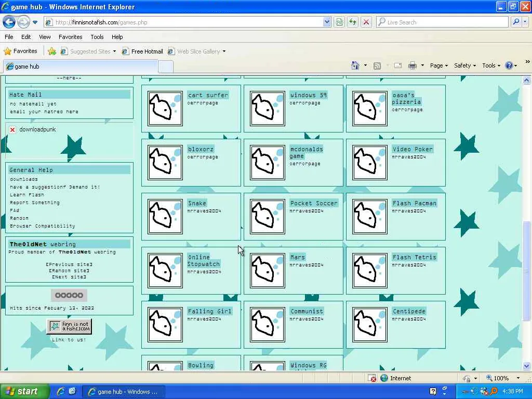Viewport: 532px width, 399px height.
Task: Open the recent pages dropdown arrow
Action: click(x=35, y=22)
